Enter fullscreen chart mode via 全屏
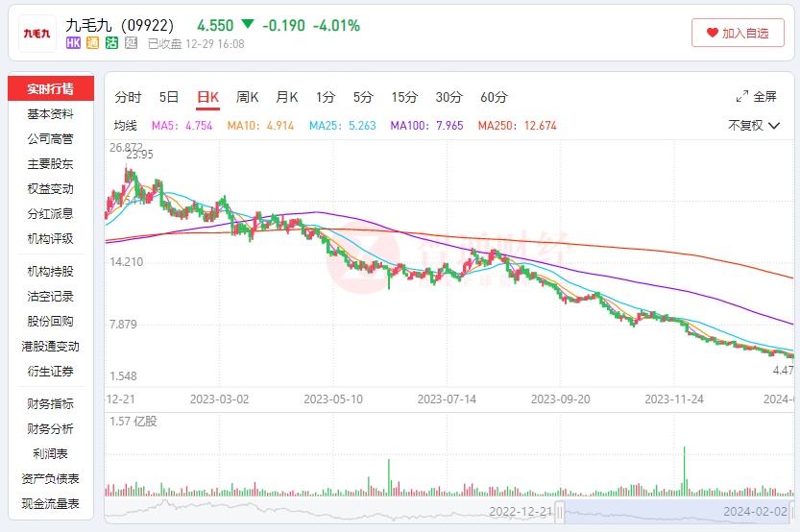Screen dimensions: 800x532 pos(756,97)
